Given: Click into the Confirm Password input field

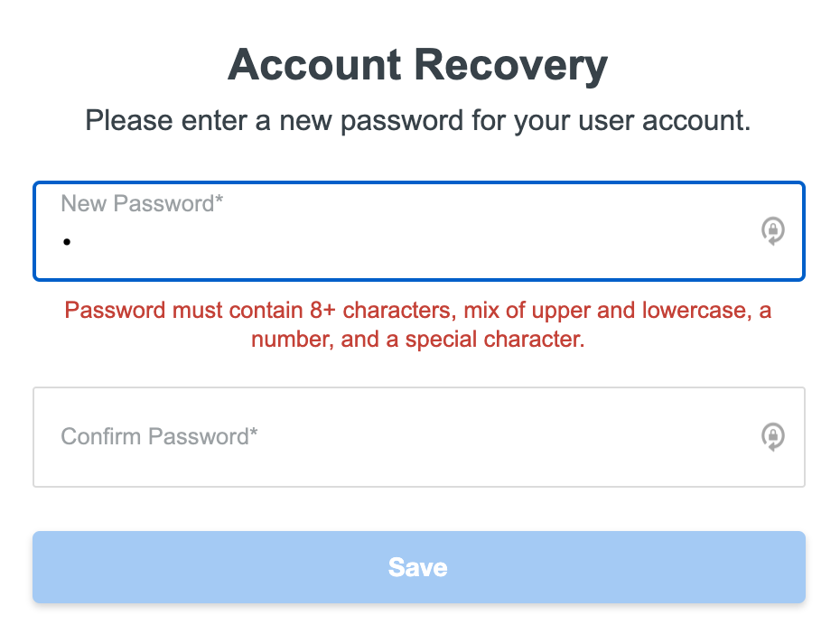Looking at the screenshot, I should click(419, 437).
